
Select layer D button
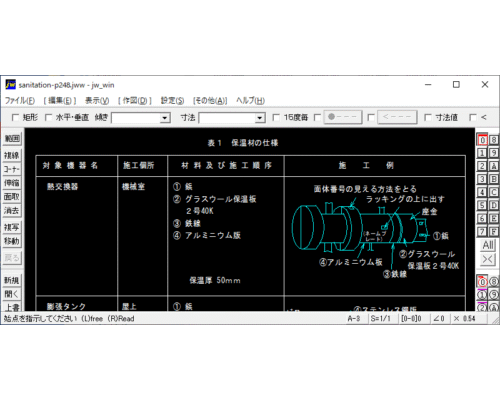coord(494,205)
